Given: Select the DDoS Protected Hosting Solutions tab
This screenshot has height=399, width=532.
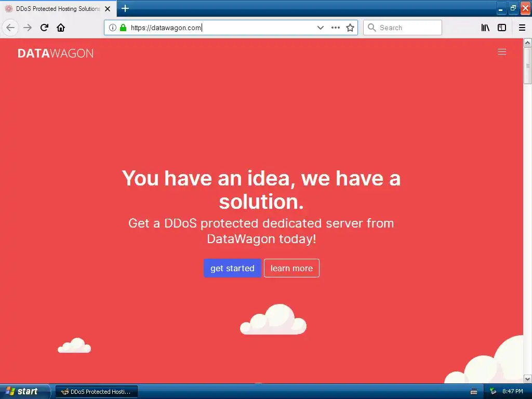Looking at the screenshot, I should coord(58,9).
